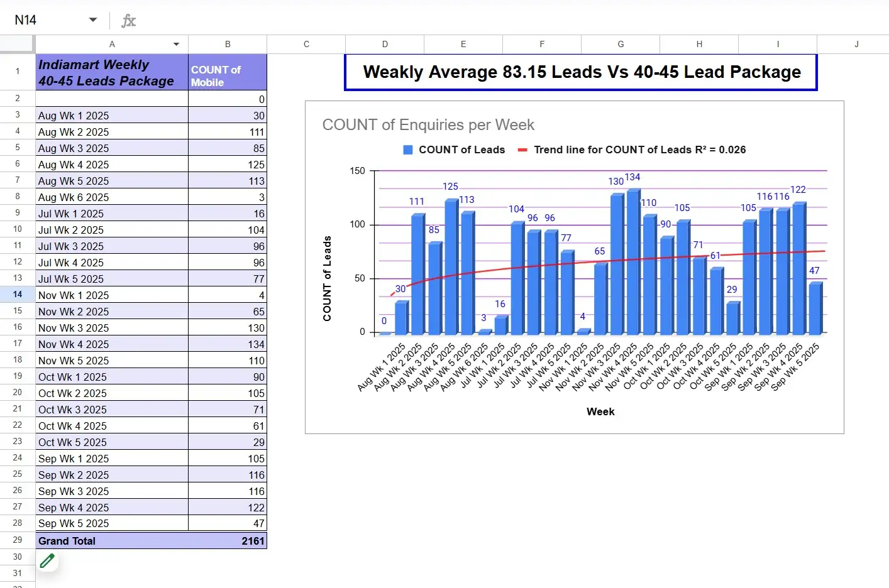The height and width of the screenshot is (588, 889).
Task: Click the 'Weakly Average 83.15 Leads' title cell
Action: coord(581,72)
